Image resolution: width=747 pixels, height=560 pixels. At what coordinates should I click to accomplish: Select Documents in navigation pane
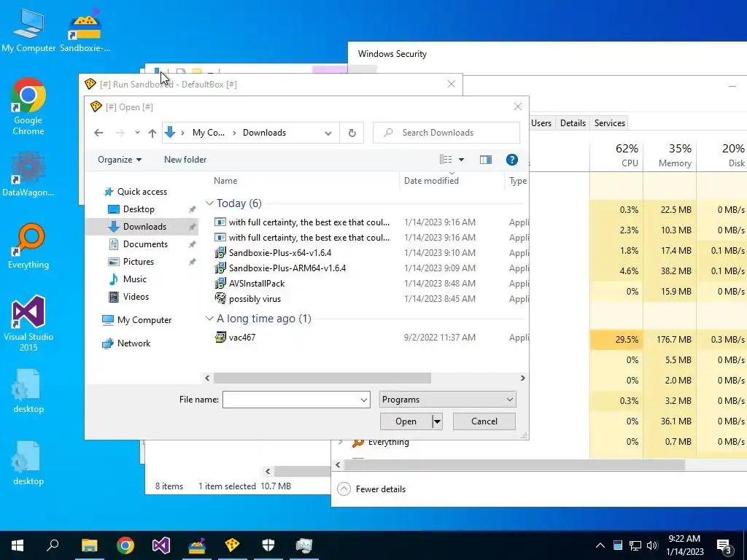[x=145, y=244]
